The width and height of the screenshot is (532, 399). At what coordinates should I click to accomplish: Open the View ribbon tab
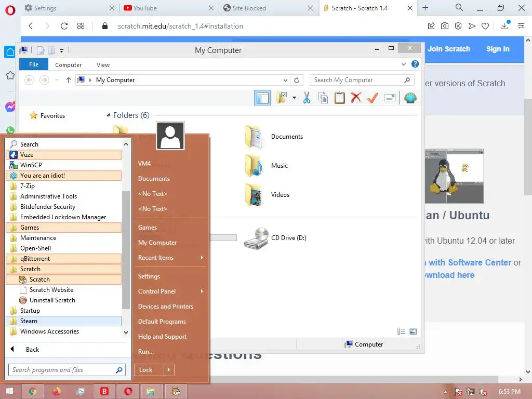coord(103,65)
